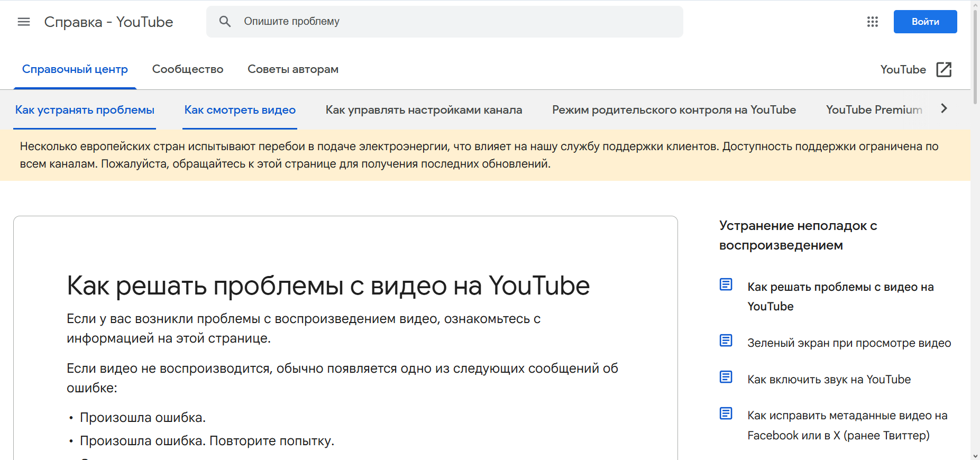Click the scrollbar down arrow
Viewport: 980px width, 460px height.
[975, 455]
